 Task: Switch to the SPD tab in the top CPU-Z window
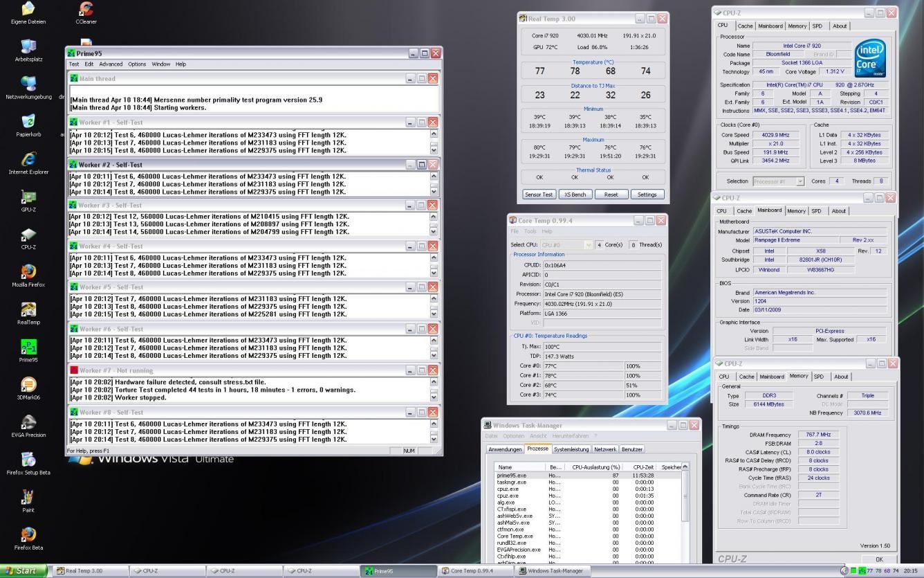click(x=817, y=26)
